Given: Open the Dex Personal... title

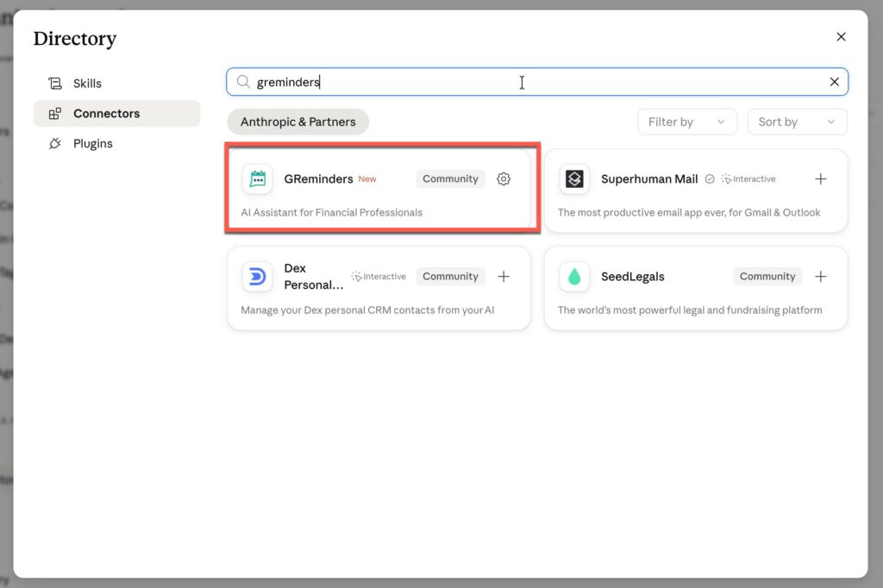Looking at the screenshot, I should click(313, 277).
